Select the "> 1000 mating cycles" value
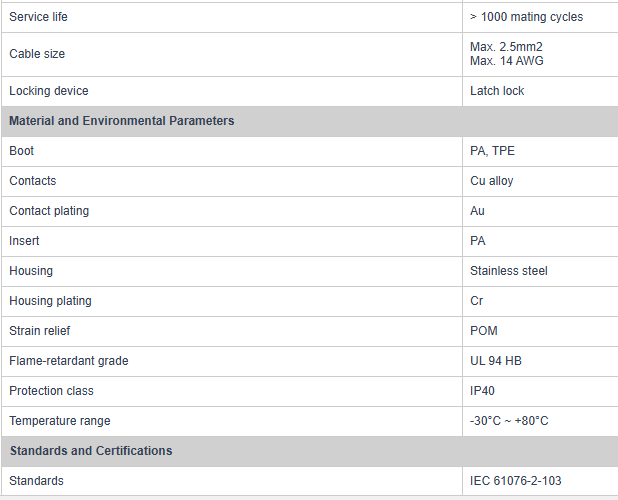The image size is (618, 500). (526, 17)
